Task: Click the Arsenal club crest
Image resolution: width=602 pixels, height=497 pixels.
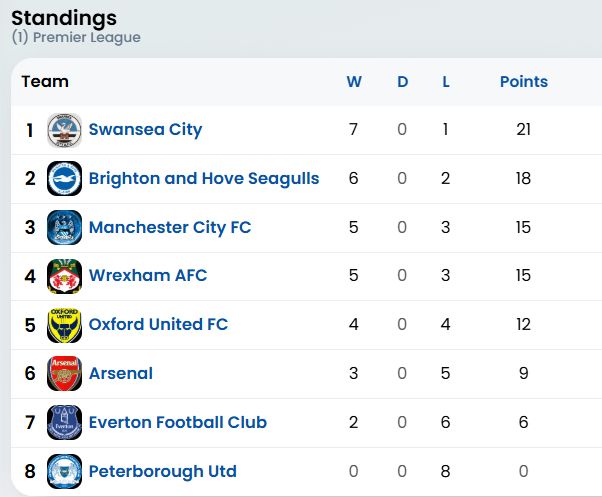Action: point(64,374)
